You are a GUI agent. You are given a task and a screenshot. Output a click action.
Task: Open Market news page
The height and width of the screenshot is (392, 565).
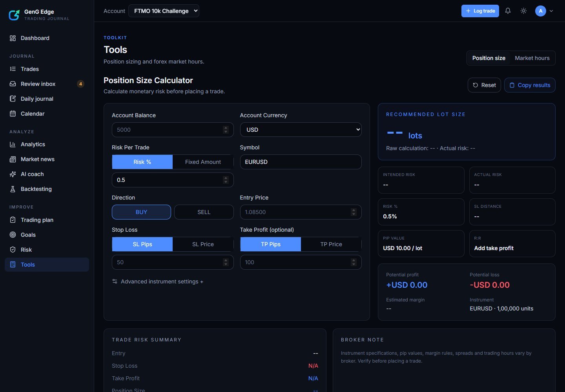(47, 159)
